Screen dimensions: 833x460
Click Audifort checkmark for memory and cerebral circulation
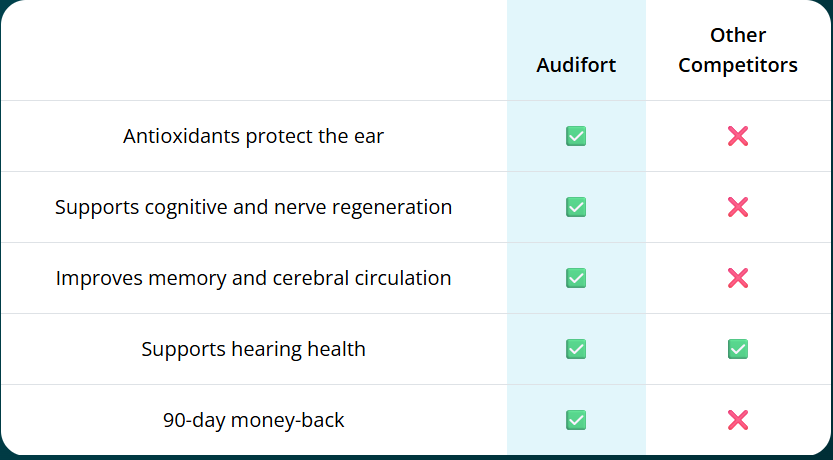(576, 278)
